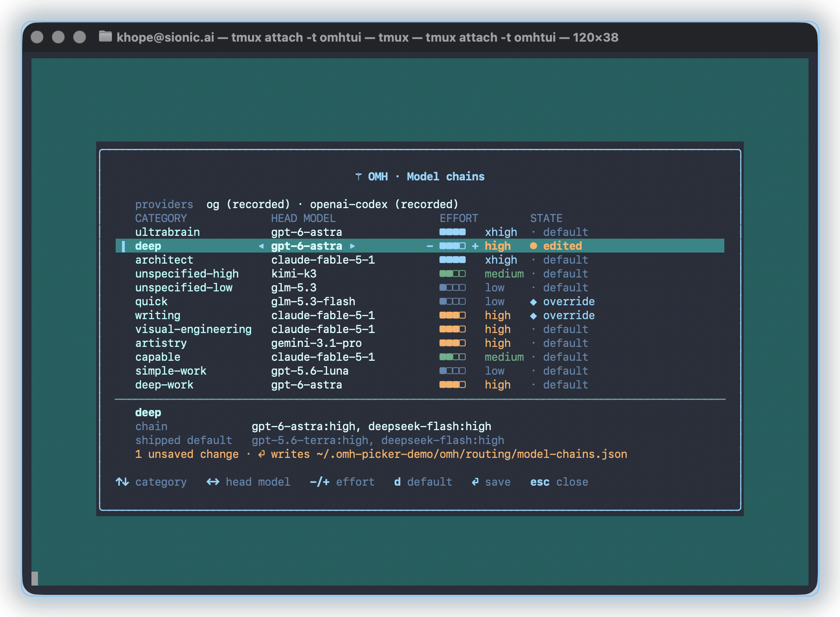840x617 pixels.
Task: Click the return-arrow save hint icon
Action: (475, 482)
